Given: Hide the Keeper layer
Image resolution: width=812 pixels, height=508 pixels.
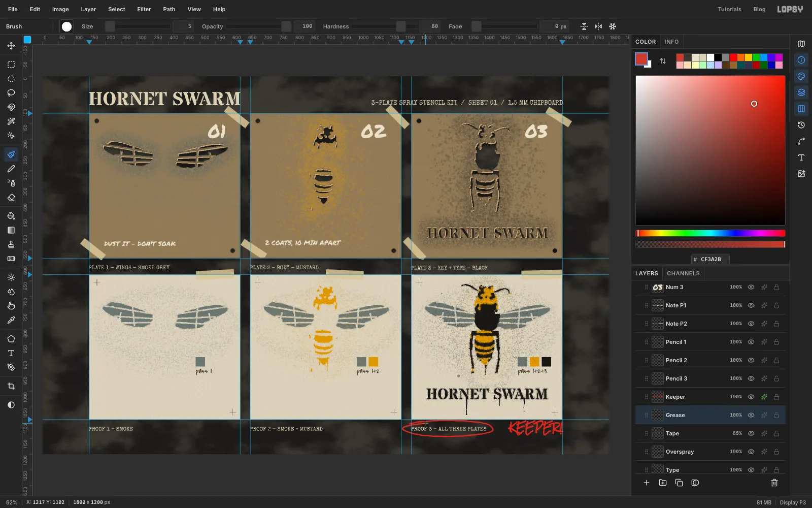Looking at the screenshot, I should click(x=751, y=397).
